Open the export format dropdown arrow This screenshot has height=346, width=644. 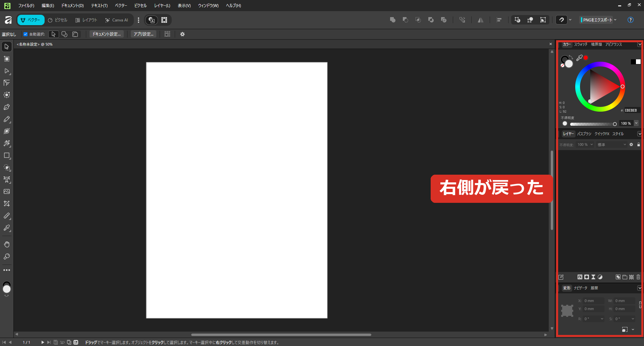pos(615,20)
